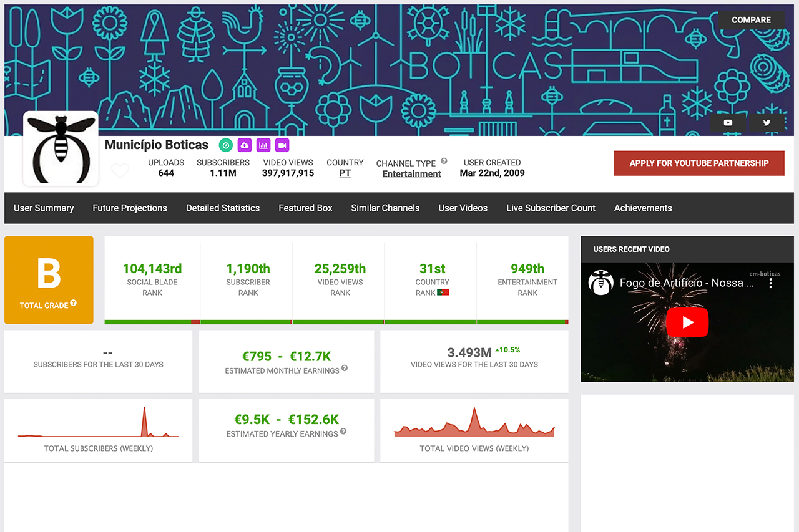
Task: Click the 1,190th Subscriber Rank value
Action: tap(248, 269)
